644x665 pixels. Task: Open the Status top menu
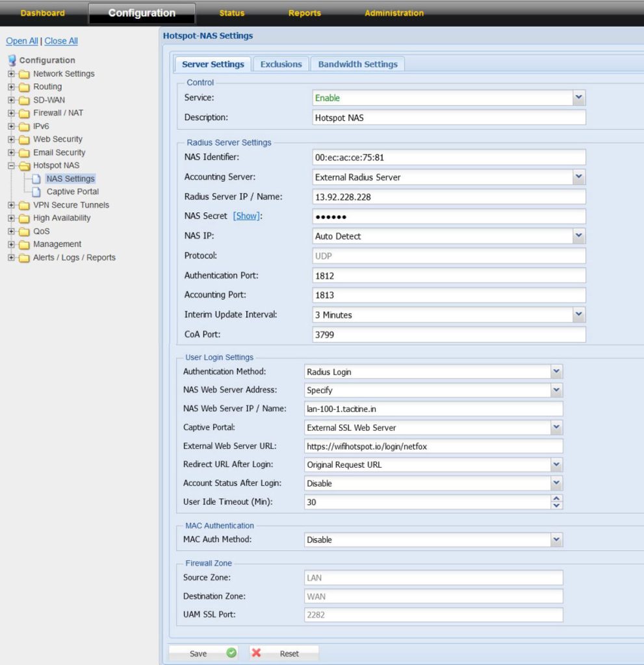(232, 13)
